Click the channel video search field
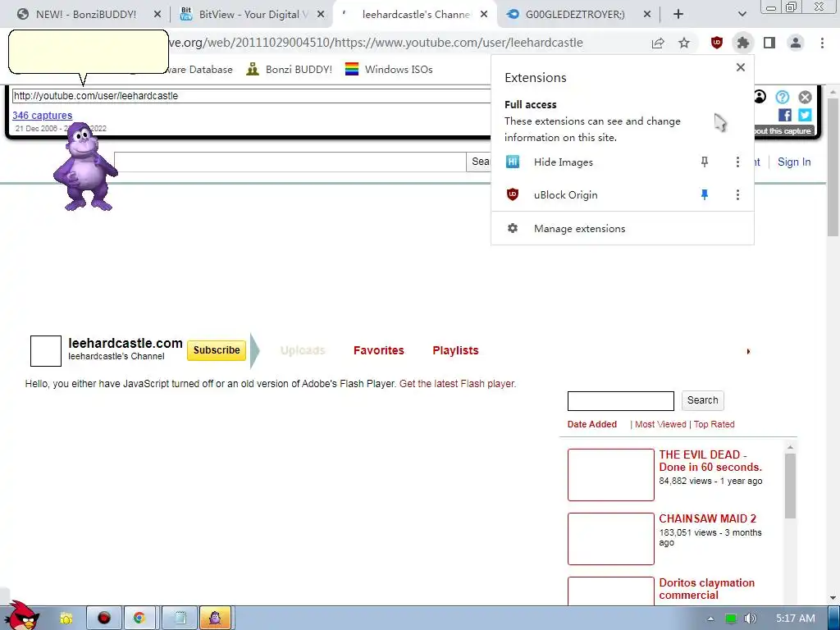 tap(621, 400)
